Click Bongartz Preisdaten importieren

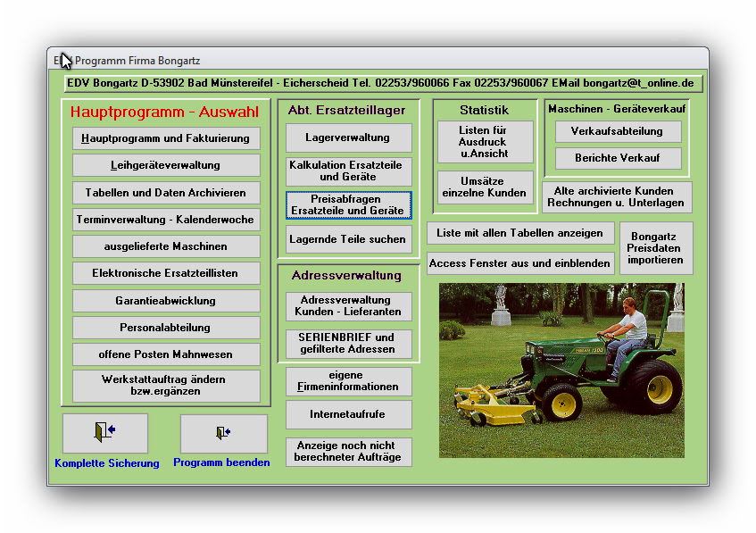(x=655, y=248)
